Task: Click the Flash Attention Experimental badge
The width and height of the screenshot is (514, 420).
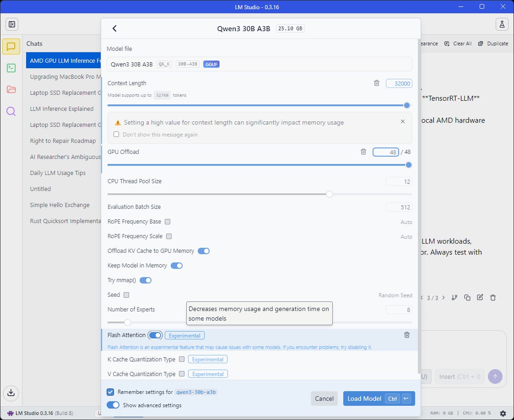Action: 184,335
